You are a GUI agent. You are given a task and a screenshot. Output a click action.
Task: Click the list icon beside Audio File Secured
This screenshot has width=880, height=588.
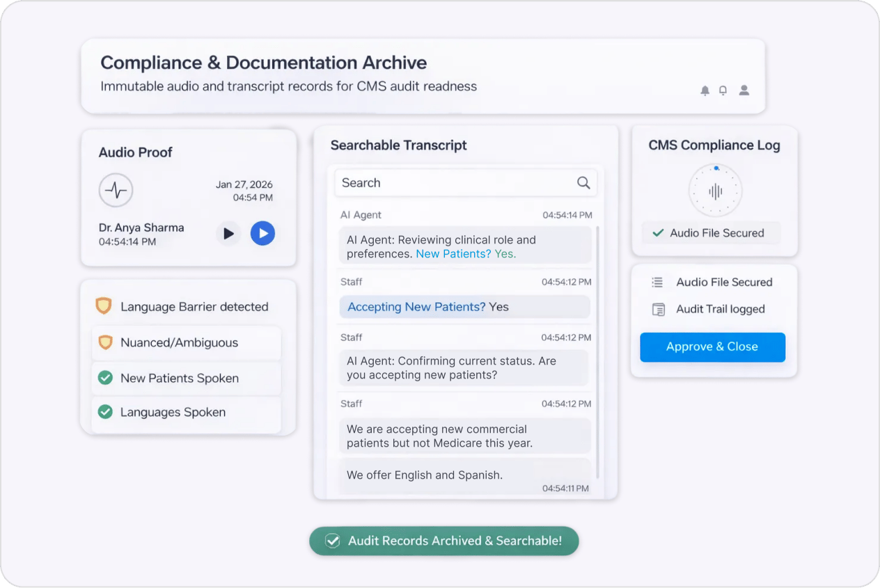[x=656, y=282]
